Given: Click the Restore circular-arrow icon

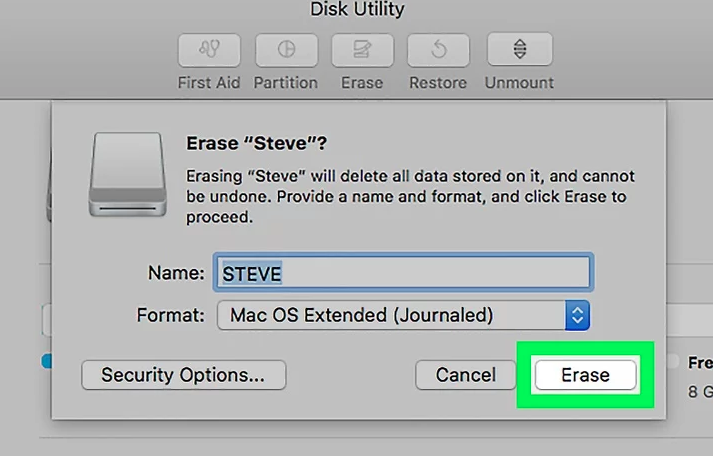Looking at the screenshot, I should 438,50.
